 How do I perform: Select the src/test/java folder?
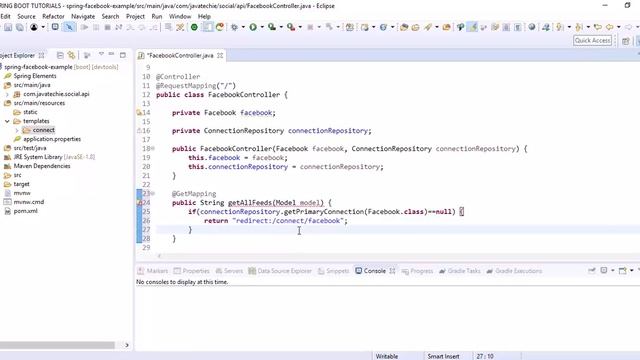tap(29, 148)
